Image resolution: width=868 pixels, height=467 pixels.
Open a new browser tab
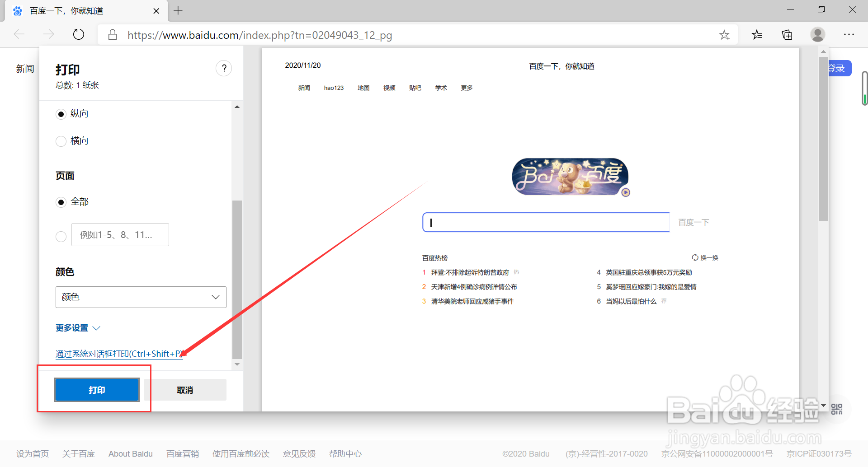(178, 10)
